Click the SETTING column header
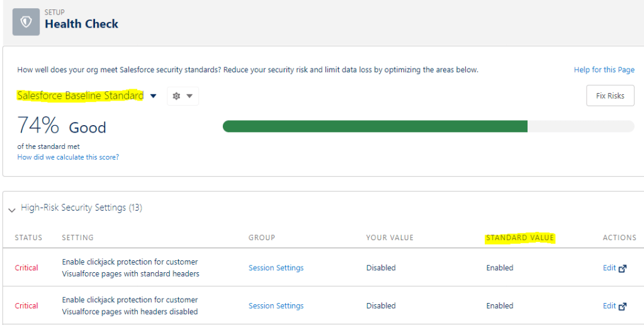This screenshot has width=644, height=325. pyautogui.click(x=77, y=238)
